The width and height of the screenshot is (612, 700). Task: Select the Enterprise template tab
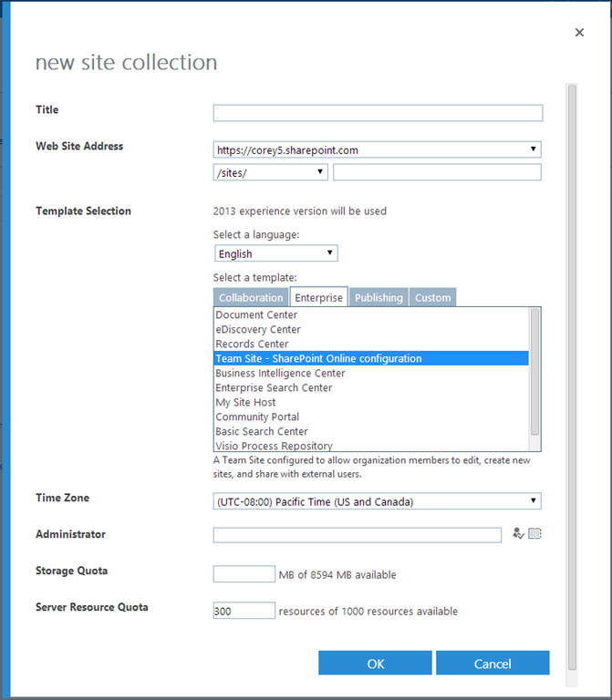click(x=319, y=297)
